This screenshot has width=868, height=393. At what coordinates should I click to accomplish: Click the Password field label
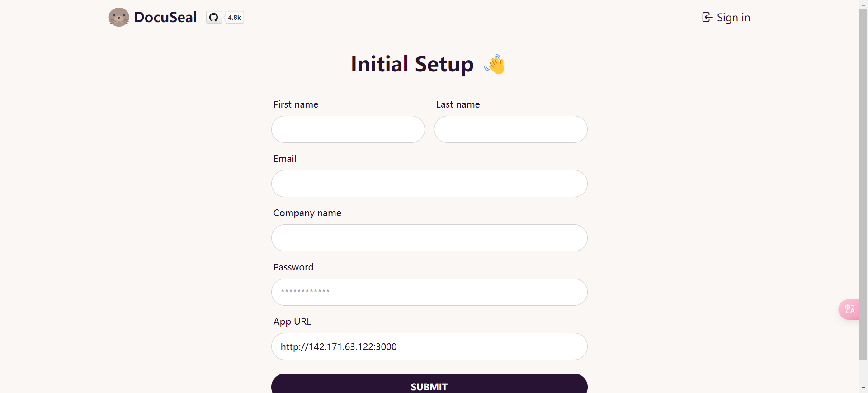(x=293, y=267)
